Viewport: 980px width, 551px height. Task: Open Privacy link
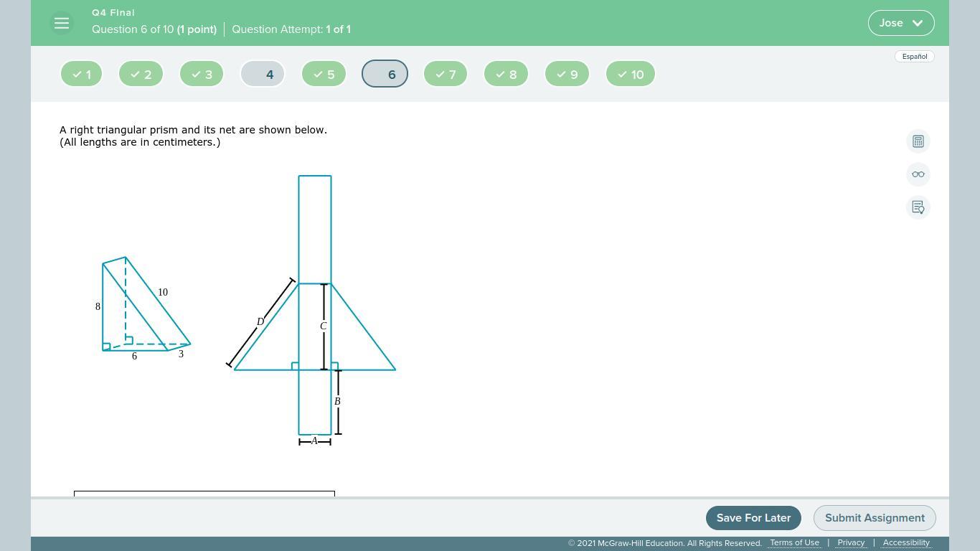[851, 543]
